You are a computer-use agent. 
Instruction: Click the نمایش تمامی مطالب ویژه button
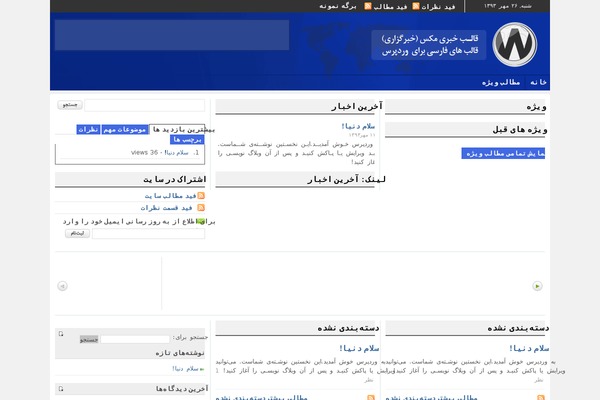coord(503,153)
